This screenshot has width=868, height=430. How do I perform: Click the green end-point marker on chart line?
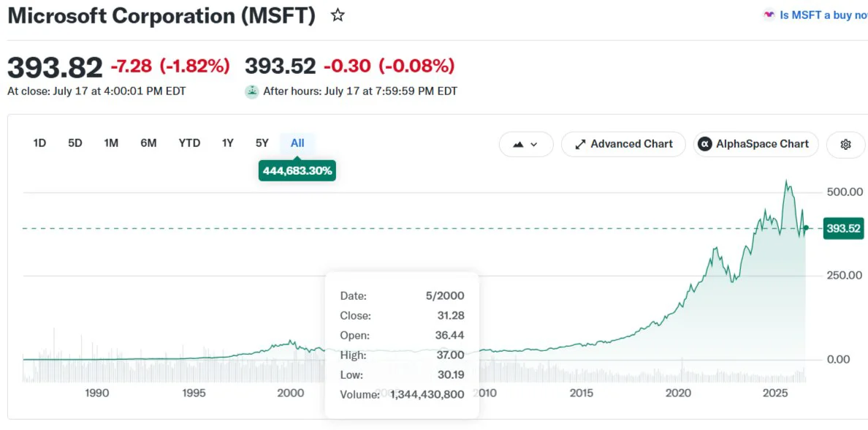(806, 227)
